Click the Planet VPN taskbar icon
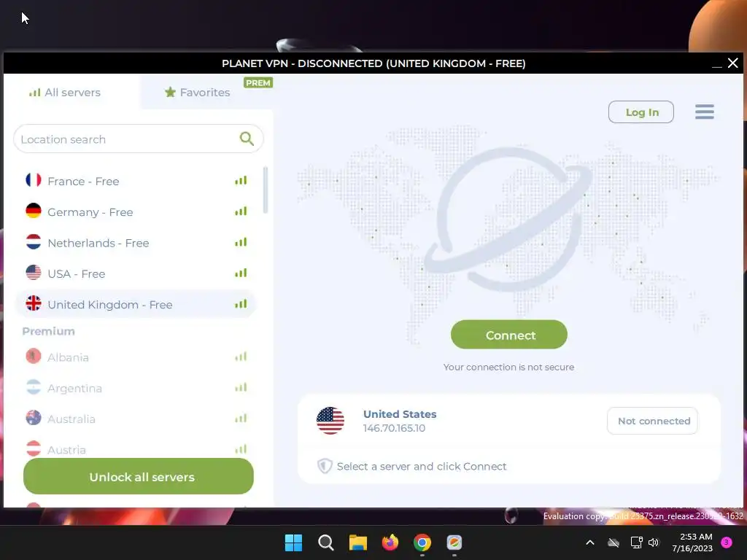747x560 pixels. (454, 542)
